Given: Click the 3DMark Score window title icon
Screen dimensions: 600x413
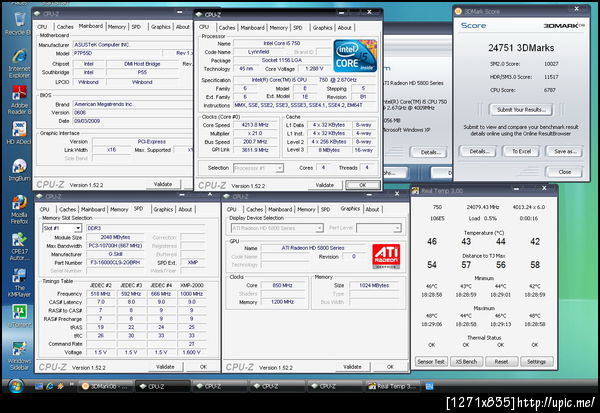Looking at the screenshot, I should [x=458, y=11].
